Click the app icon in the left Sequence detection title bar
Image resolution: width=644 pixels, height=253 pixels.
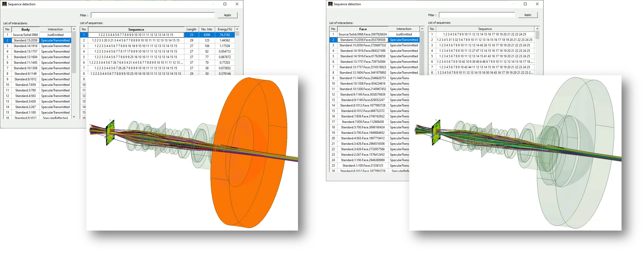click(4, 4)
